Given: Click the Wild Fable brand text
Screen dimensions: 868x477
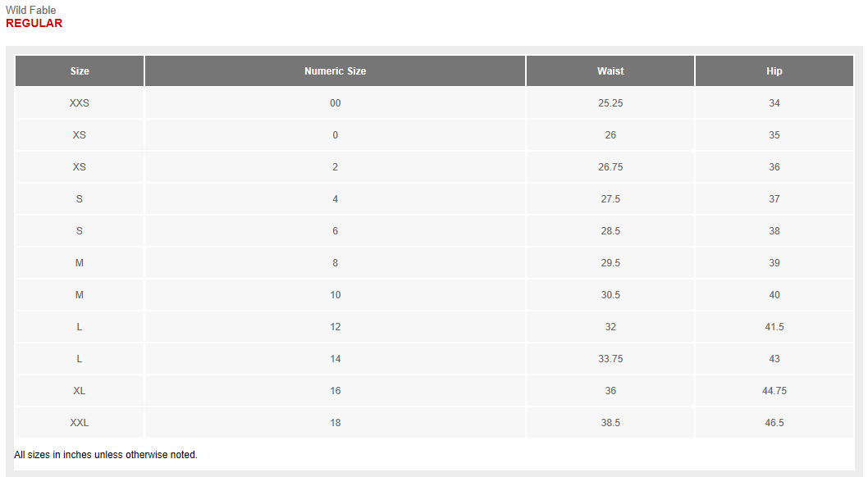Looking at the screenshot, I should click(31, 10).
